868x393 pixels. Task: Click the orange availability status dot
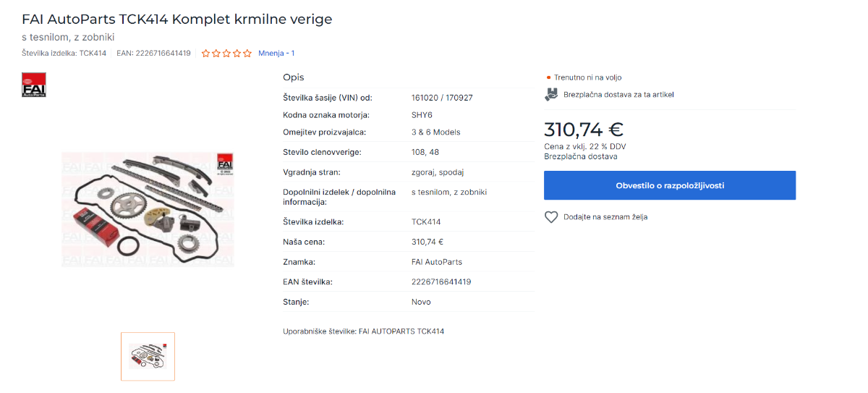coord(548,77)
